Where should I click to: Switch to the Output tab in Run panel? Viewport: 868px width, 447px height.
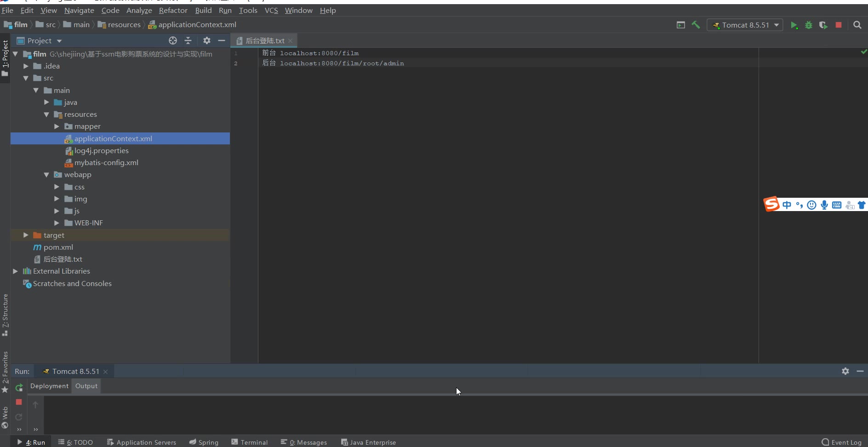(x=86, y=386)
